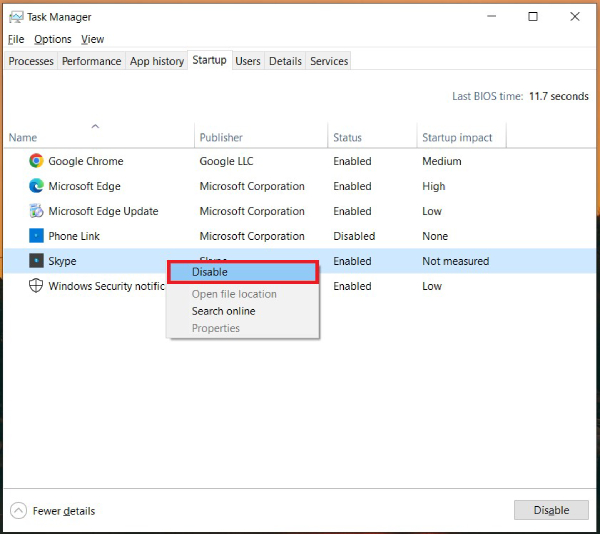This screenshot has width=600, height=534.
Task: Open the Options menu
Action: (x=52, y=39)
